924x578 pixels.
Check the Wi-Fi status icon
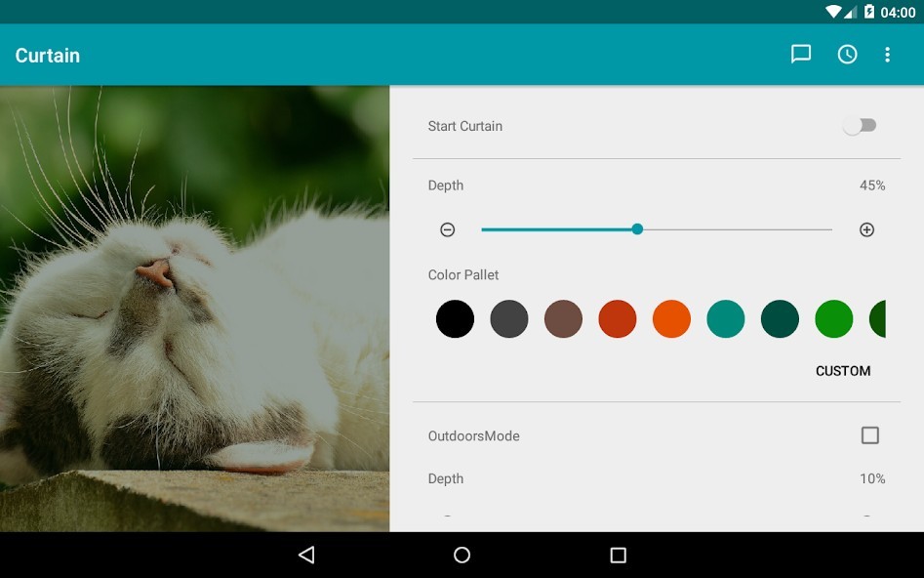coord(833,11)
